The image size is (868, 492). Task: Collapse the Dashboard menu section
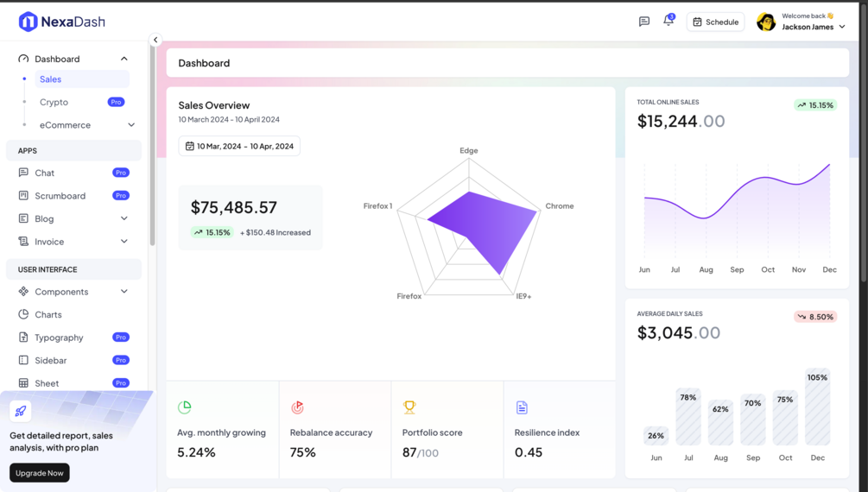(124, 59)
